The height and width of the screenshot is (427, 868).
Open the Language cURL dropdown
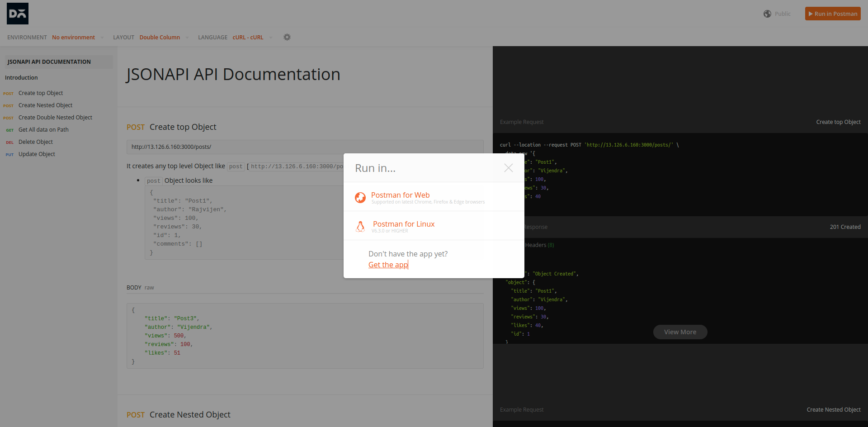click(x=252, y=37)
